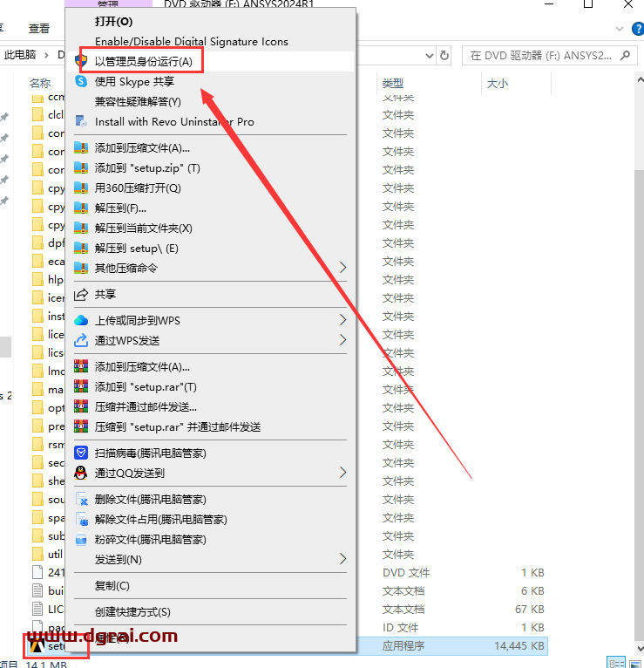Click the scrollbar bottom arrow
The height and width of the screenshot is (668, 644).
point(640,649)
